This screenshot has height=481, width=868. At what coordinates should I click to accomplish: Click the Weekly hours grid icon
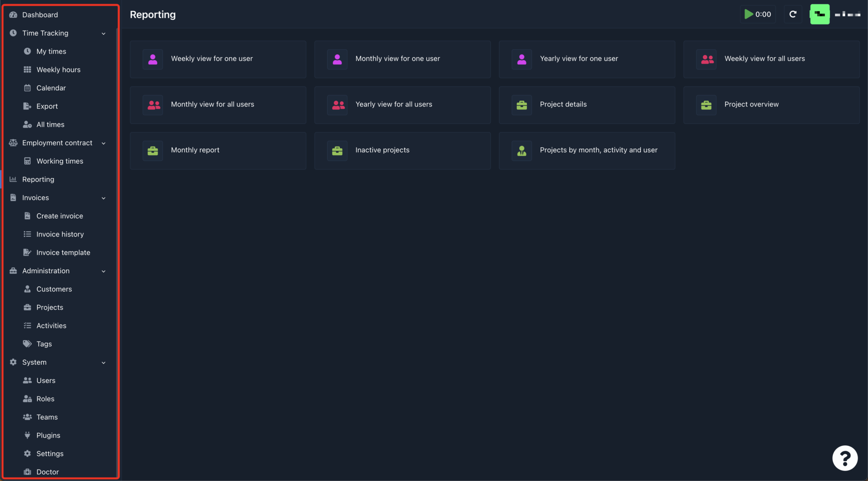(x=27, y=69)
